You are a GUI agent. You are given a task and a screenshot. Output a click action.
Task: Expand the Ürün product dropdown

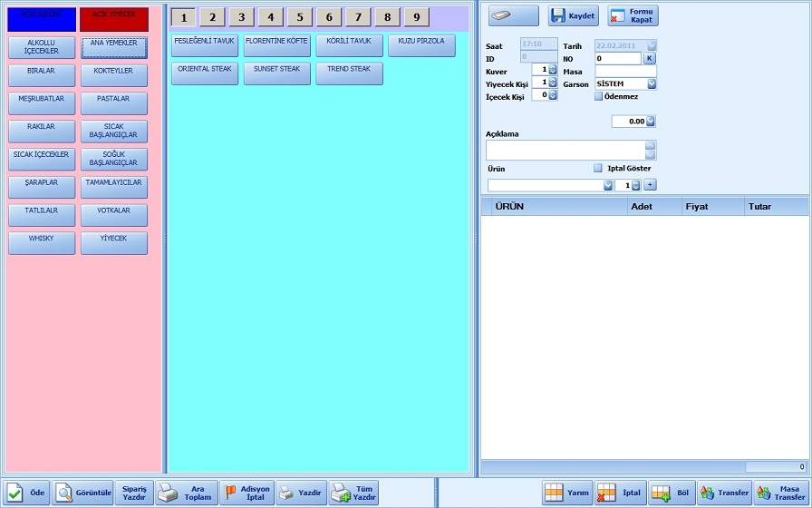pyautogui.click(x=608, y=185)
